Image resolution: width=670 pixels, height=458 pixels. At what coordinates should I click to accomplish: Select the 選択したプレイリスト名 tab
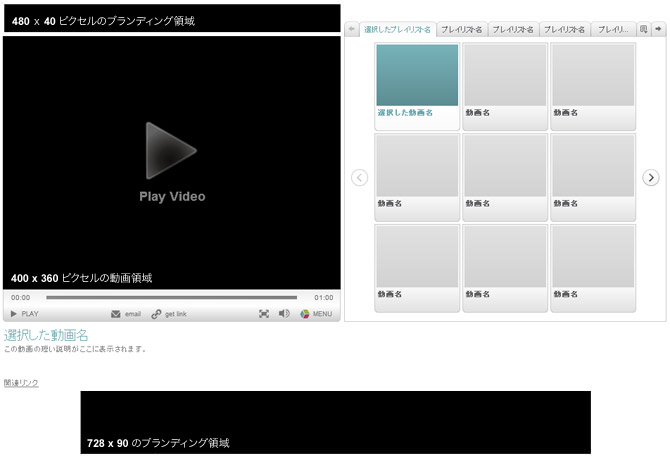(397, 29)
